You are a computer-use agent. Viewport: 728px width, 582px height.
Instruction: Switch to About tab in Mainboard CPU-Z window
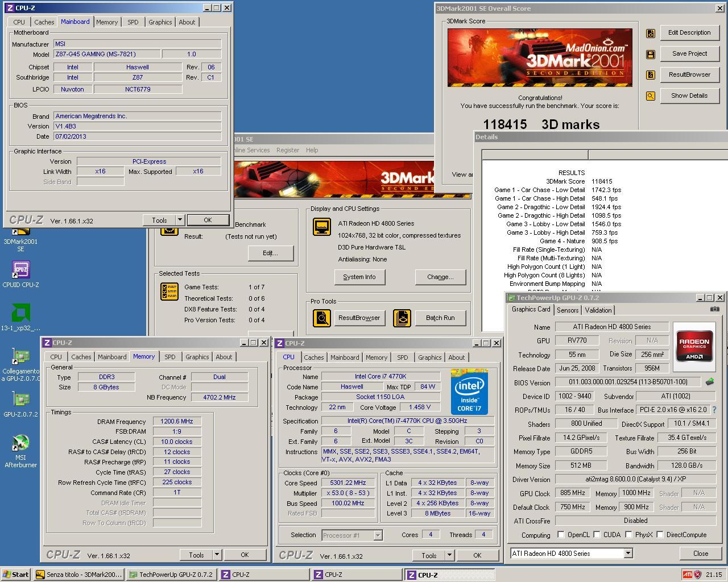[187, 22]
